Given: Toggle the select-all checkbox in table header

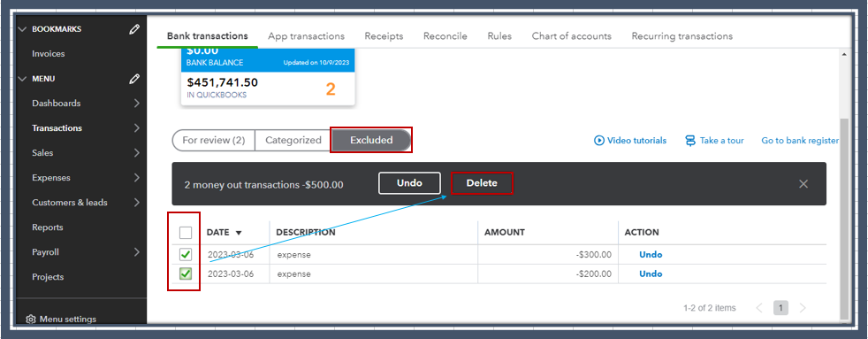Looking at the screenshot, I should (186, 233).
